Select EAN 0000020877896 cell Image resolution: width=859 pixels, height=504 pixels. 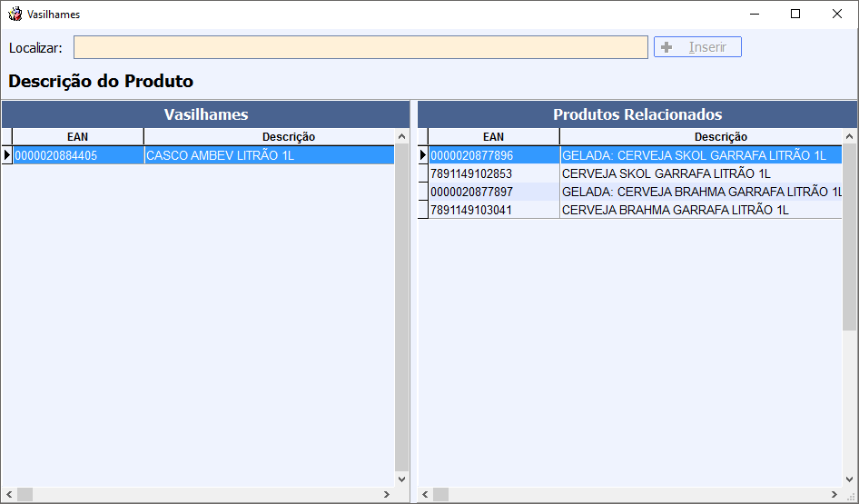click(494, 155)
